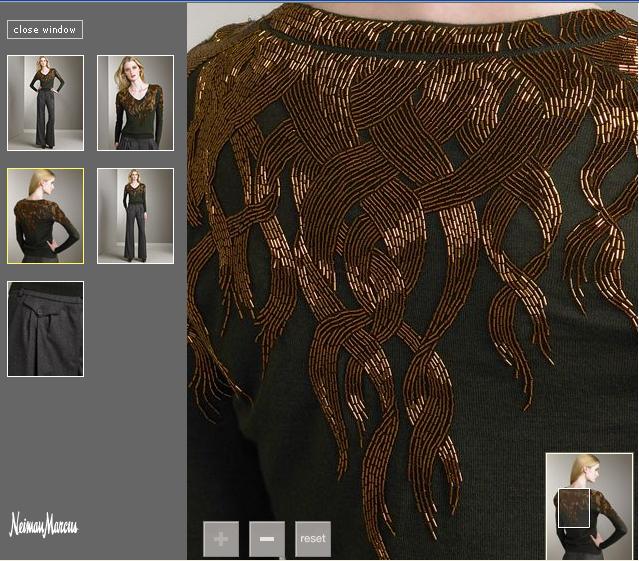Click the zoom in plus button
This screenshot has height=561, width=639.
coord(221,539)
